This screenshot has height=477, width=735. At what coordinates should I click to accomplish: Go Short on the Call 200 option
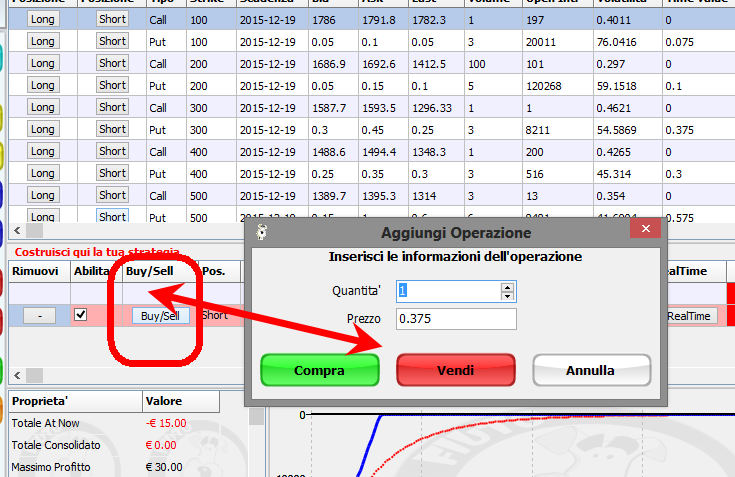pyautogui.click(x=112, y=63)
